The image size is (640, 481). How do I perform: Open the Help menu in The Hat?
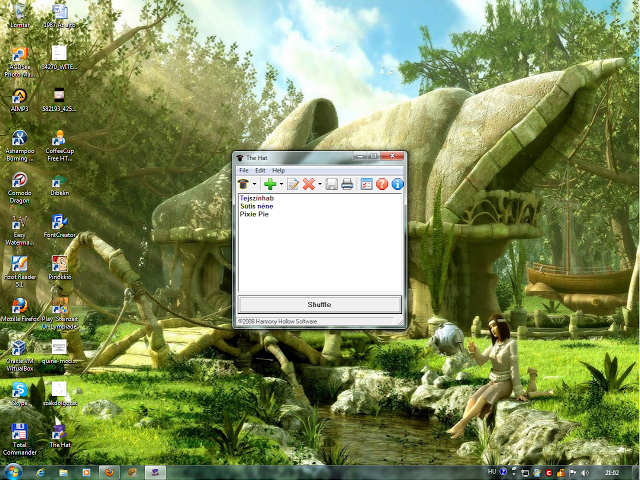click(x=279, y=171)
